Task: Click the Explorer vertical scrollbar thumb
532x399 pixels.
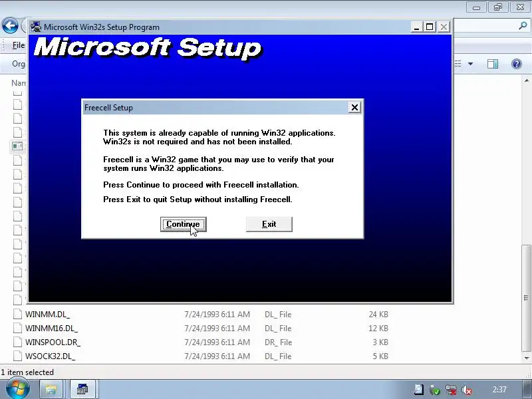Action: 526,298
